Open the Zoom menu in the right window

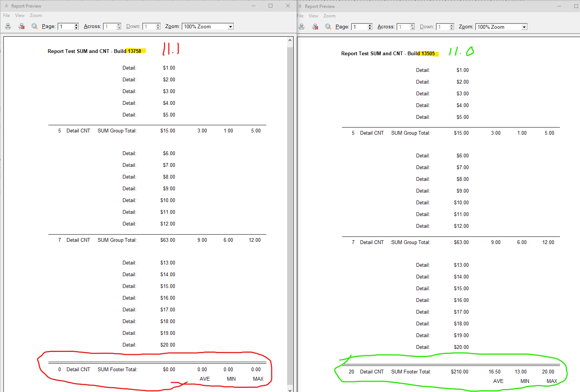(329, 16)
